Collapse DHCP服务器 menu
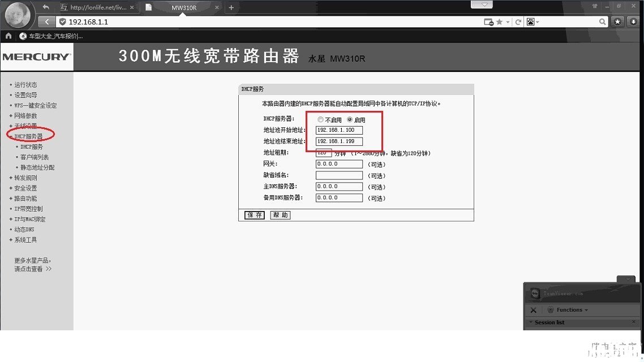Viewport: 644px width, 362px height. [28, 136]
